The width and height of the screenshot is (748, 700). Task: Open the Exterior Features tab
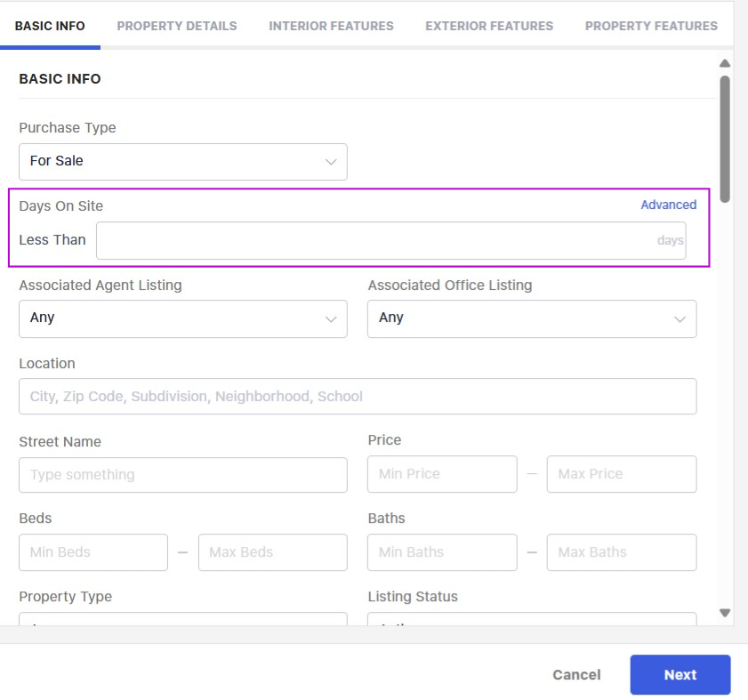pyautogui.click(x=489, y=26)
